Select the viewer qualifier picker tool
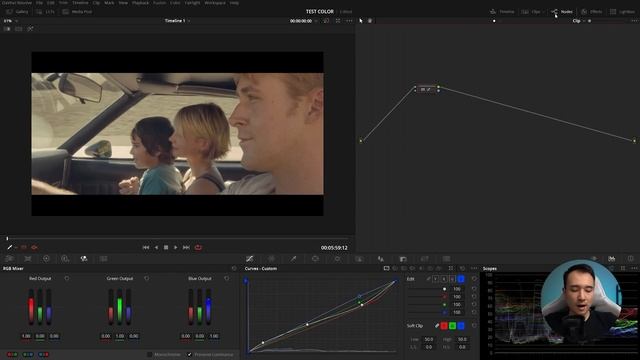The width and height of the screenshot is (640, 360). point(10,247)
